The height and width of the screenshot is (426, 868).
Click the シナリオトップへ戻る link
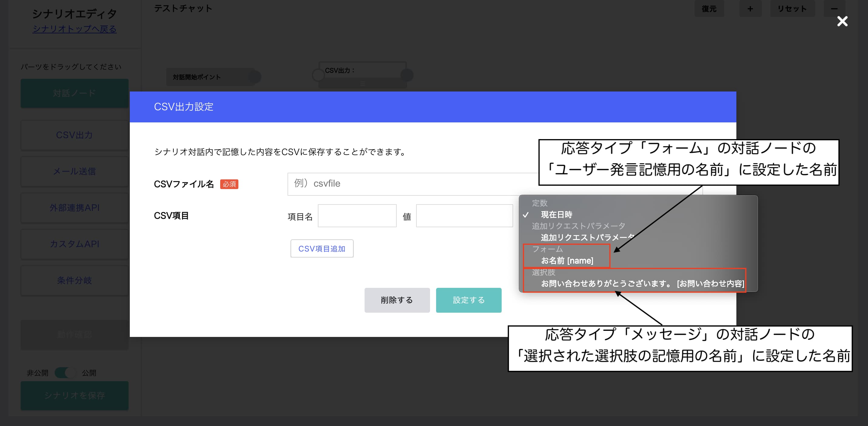click(75, 29)
